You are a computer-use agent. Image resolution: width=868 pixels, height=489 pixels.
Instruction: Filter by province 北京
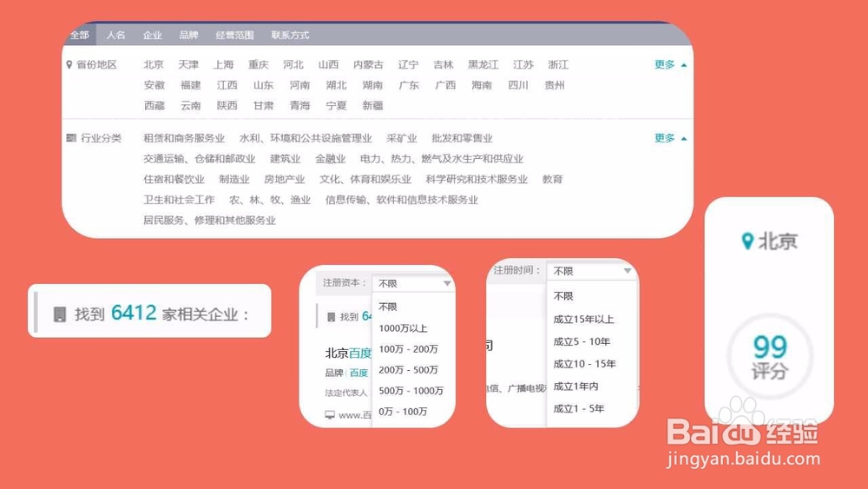coord(154,65)
